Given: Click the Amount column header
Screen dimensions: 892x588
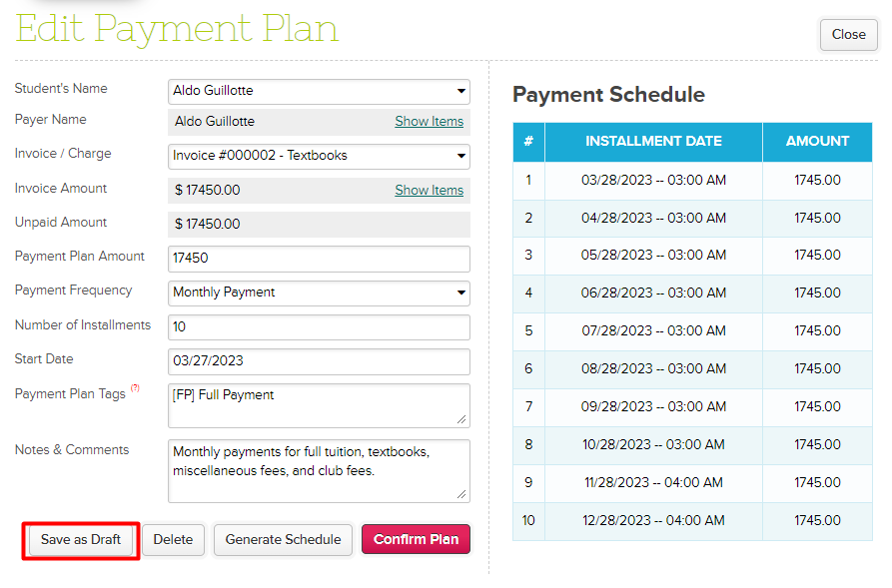Looking at the screenshot, I should [x=817, y=142].
